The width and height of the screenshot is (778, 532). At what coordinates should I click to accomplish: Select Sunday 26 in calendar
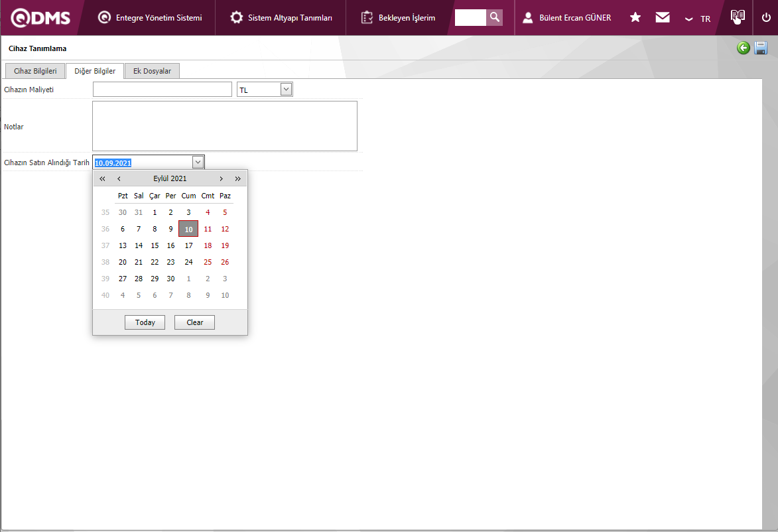point(225,262)
